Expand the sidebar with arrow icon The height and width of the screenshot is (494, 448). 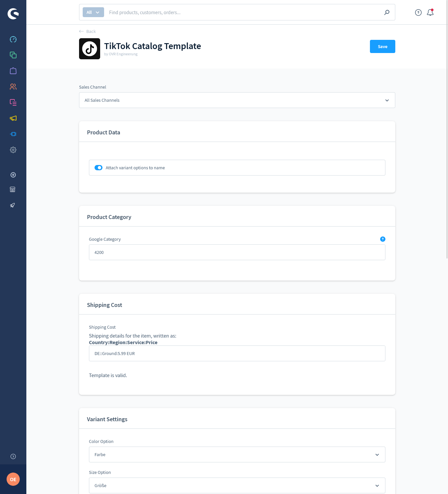[13, 456]
